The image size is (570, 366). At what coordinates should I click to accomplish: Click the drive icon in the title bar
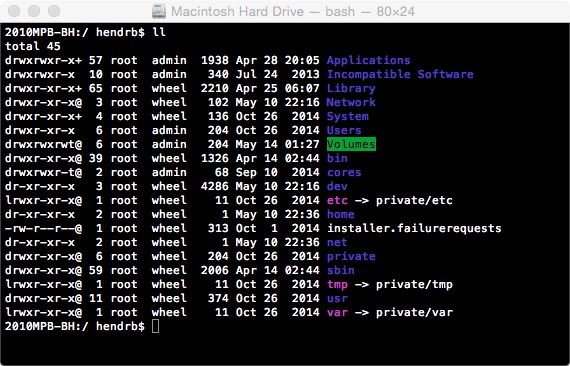point(159,11)
